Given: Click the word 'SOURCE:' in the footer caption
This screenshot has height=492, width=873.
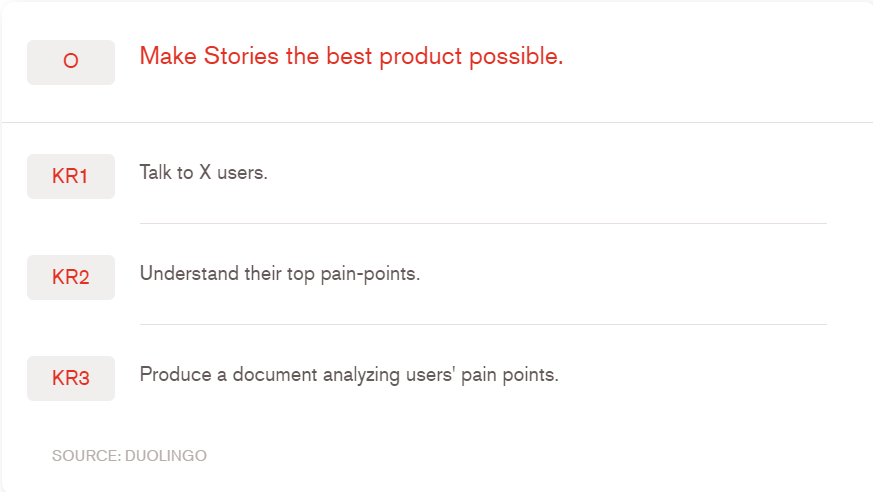Looking at the screenshot, I should (86, 456).
